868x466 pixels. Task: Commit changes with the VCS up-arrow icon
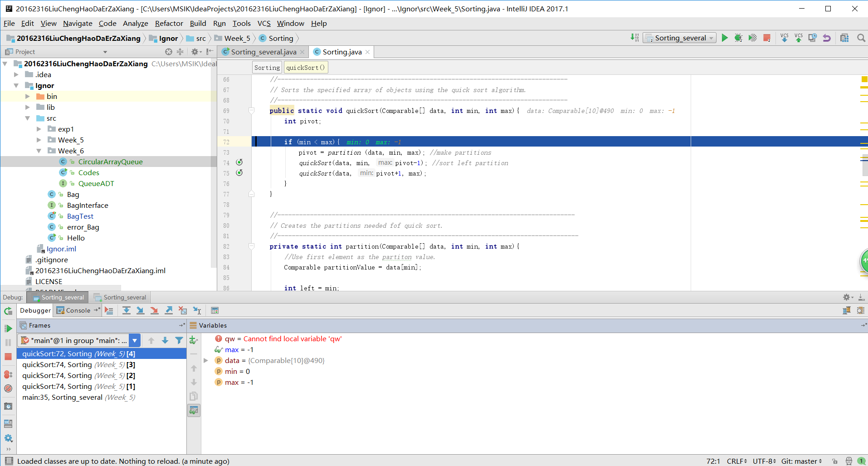pos(799,38)
